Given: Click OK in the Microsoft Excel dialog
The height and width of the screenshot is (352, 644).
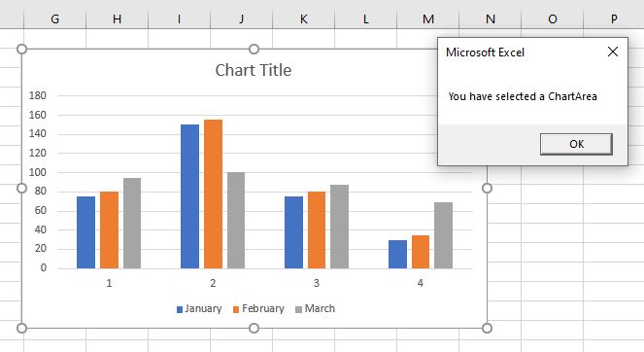Looking at the screenshot, I should click(x=576, y=144).
